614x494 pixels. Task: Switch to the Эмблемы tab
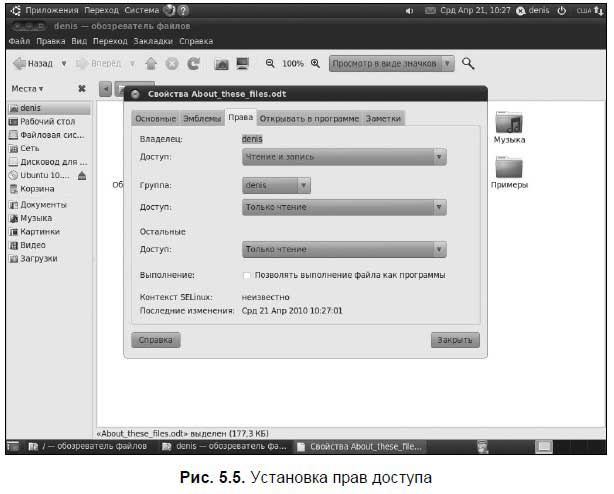pos(202,119)
